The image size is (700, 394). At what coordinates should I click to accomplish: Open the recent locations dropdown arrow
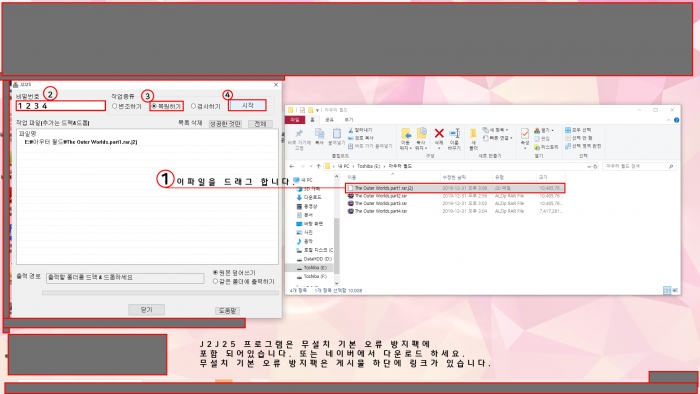311,166
